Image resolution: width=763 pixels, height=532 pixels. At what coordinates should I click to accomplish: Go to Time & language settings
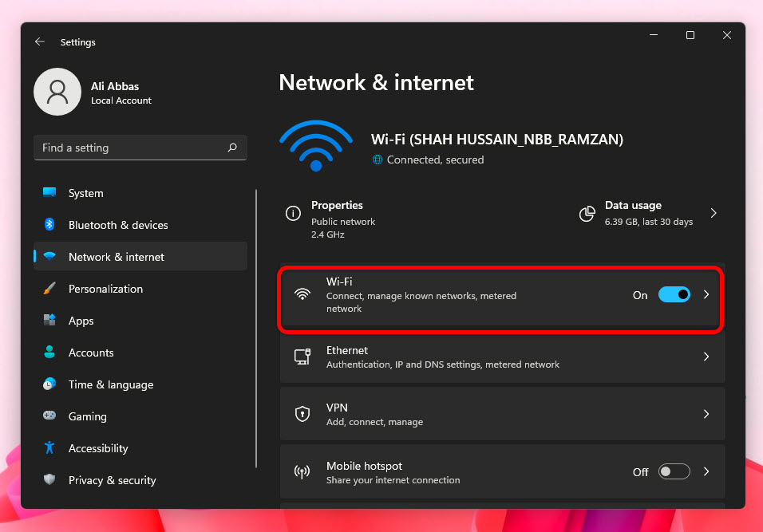click(x=110, y=384)
